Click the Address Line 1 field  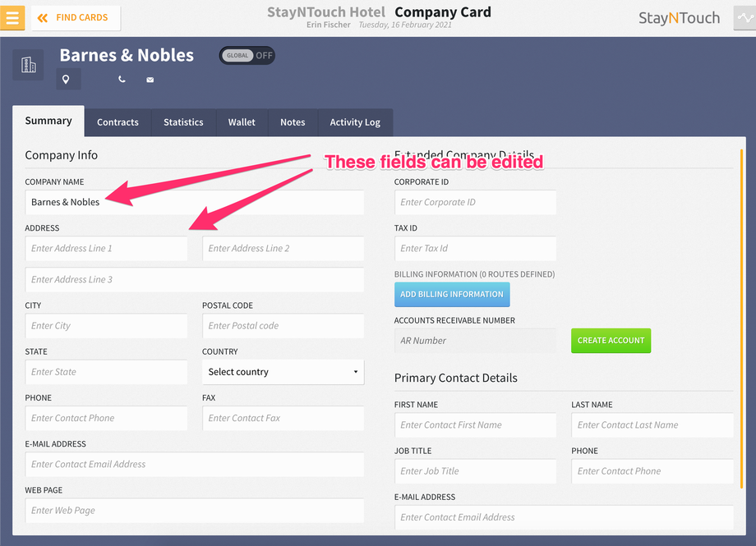pos(106,248)
